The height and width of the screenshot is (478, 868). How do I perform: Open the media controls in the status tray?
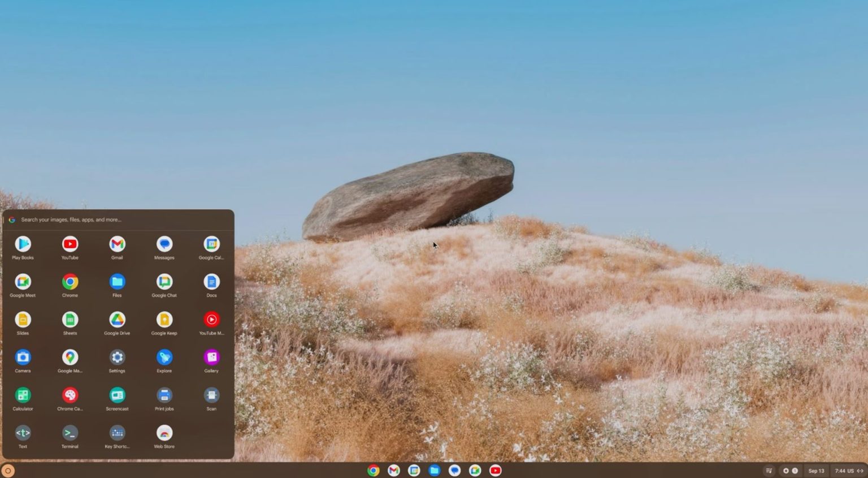coord(769,470)
